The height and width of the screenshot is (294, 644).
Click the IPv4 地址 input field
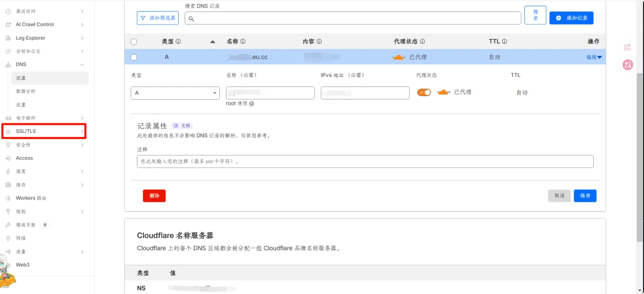coord(365,93)
